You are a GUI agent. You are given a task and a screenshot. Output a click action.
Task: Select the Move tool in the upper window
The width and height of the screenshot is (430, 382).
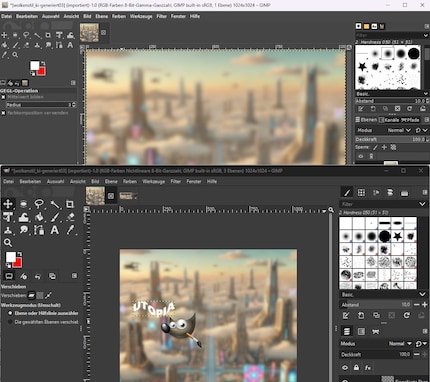click(4, 35)
